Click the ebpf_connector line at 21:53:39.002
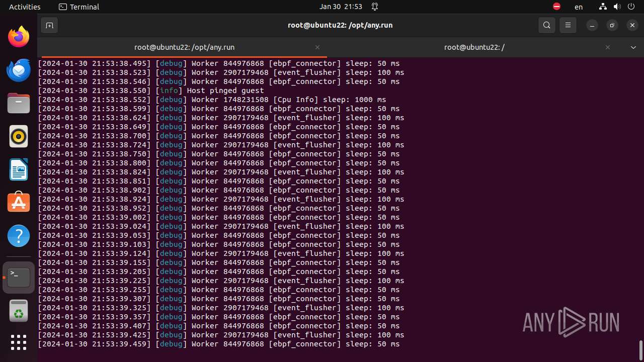644x362 pixels. tap(219, 217)
